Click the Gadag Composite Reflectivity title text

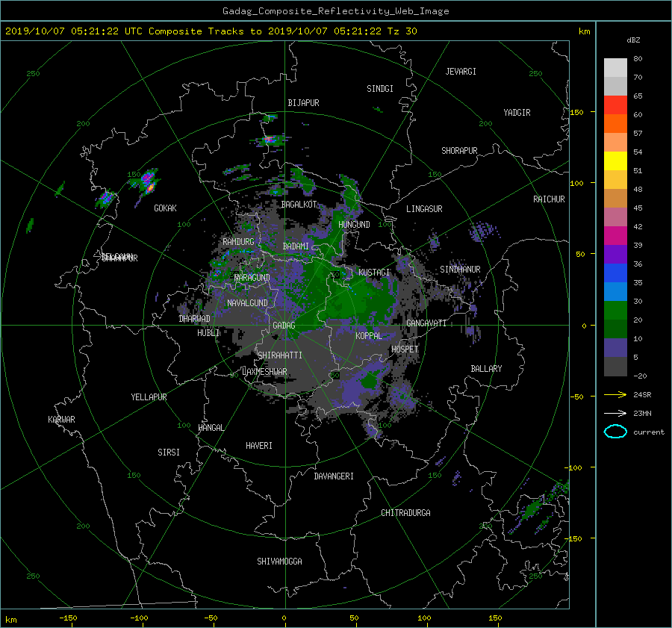tap(335, 11)
